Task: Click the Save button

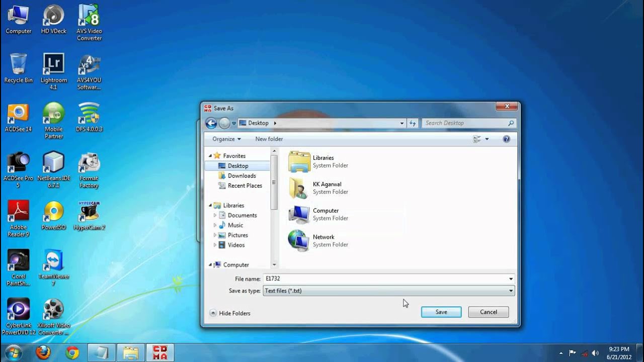Action: pos(441,312)
